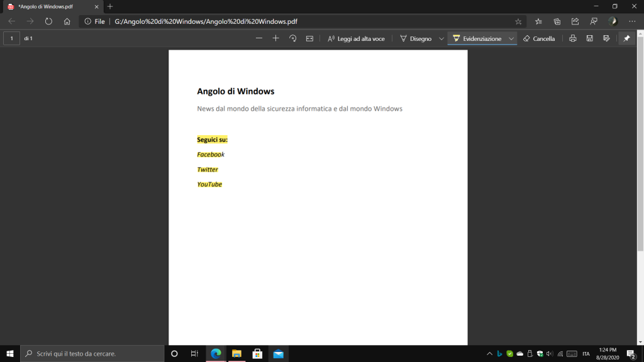Expand the Disegno options dropdown arrow
The image size is (644, 362).
click(441, 38)
